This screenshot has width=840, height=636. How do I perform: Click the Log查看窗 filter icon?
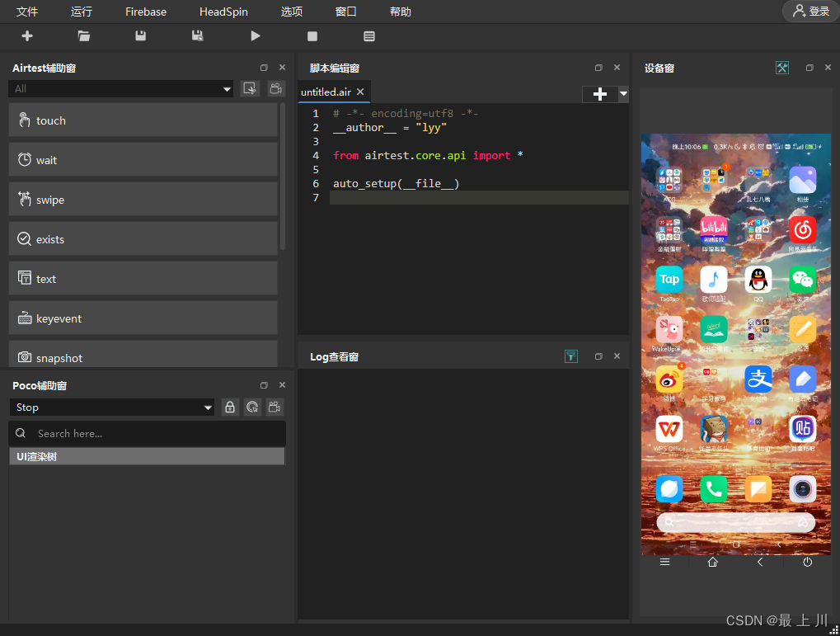click(571, 356)
